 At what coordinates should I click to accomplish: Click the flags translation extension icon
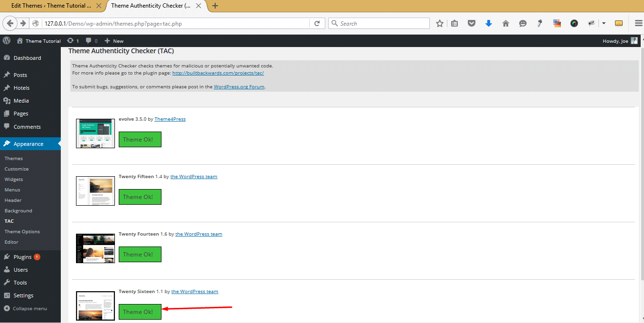click(x=557, y=23)
